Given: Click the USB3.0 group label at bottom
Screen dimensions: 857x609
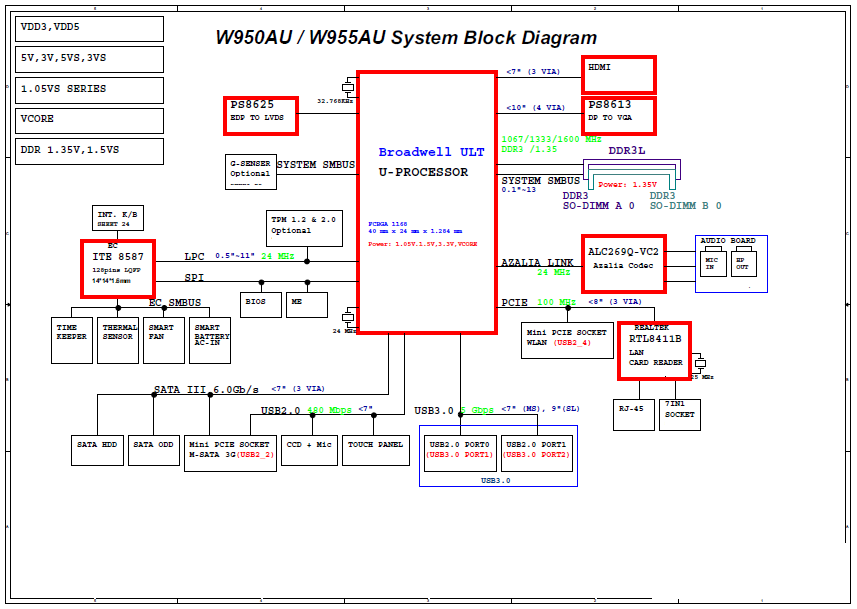Looking at the screenshot, I should pos(495,481).
